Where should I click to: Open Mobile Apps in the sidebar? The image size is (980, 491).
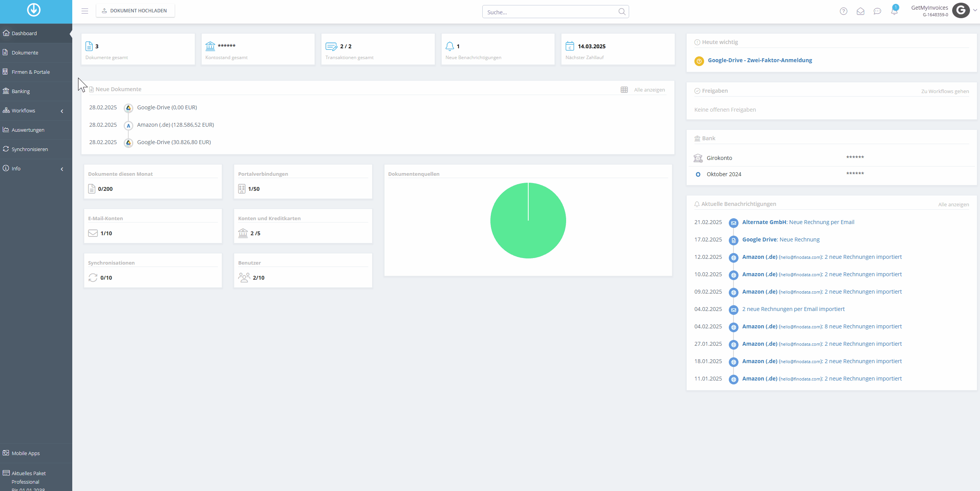click(x=36, y=453)
